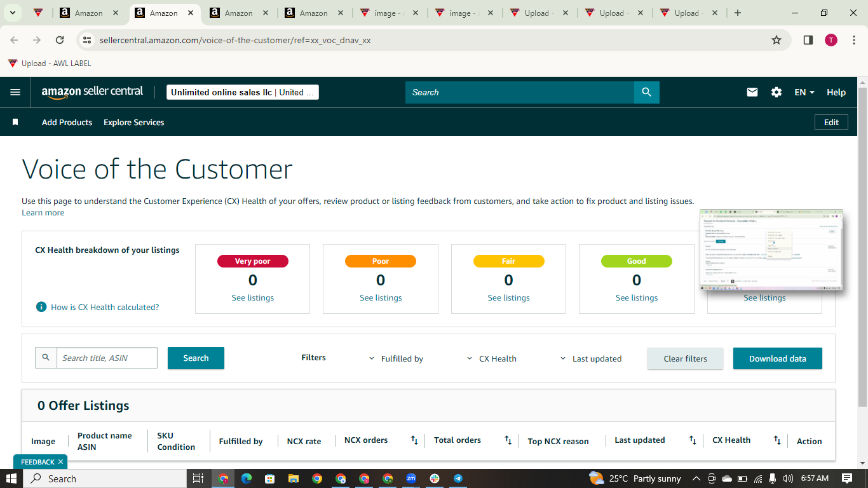
Task: Sort the table by Total orders
Action: click(508, 440)
